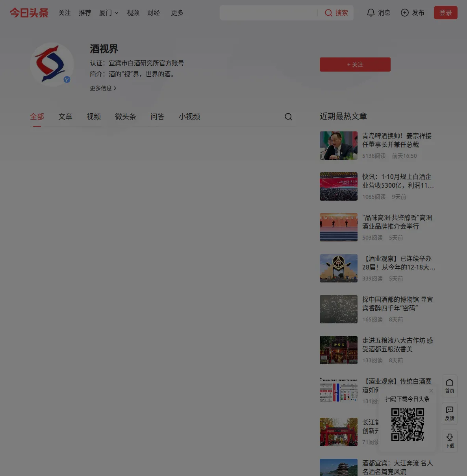This screenshot has width=467, height=476.
Task: Open 关注 in top navigation
Action: pos(65,13)
